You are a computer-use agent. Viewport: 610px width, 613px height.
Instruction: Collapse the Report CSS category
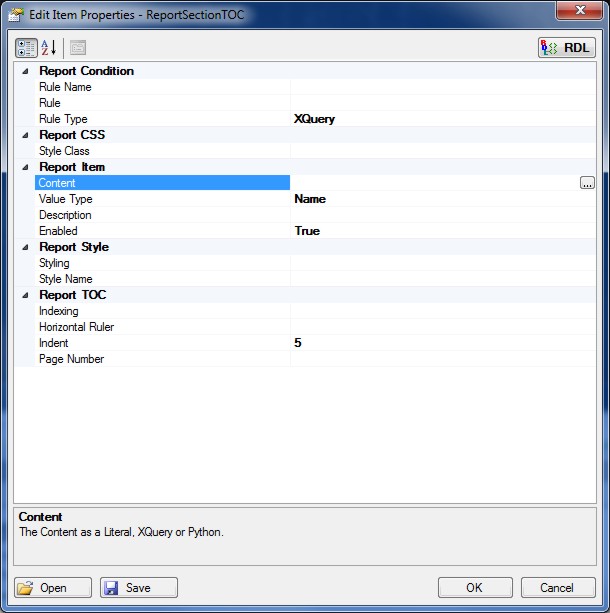click(24, 135)
